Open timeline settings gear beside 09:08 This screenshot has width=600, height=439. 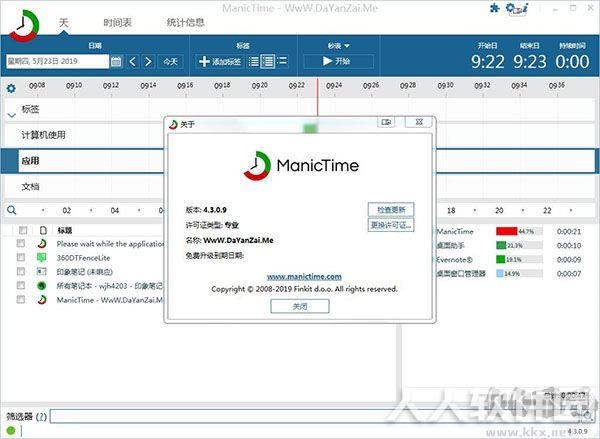click(x=11, y=88)
